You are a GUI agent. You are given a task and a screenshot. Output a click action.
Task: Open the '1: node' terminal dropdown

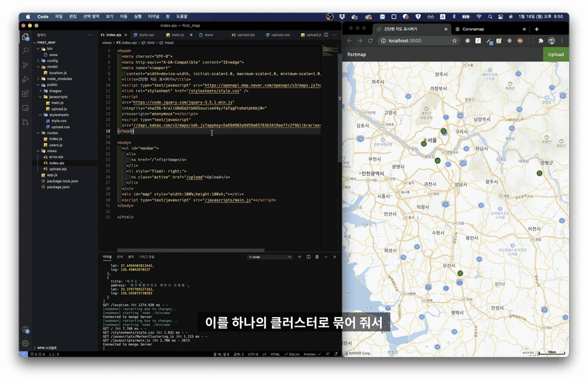click(269, 257)
